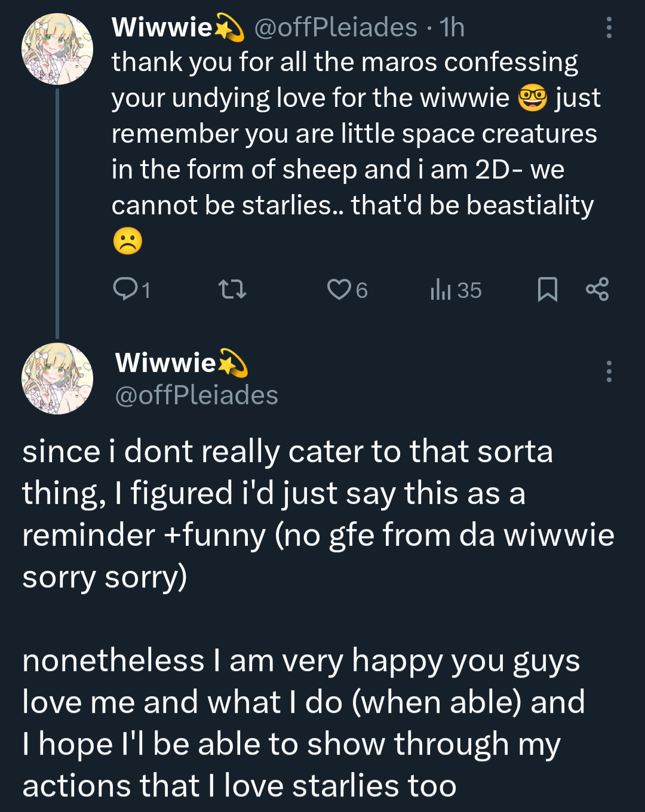Open Wiwwie's profile picture on the top tweet
Viewport: 645px width, 812px height.
click(57, 49)
